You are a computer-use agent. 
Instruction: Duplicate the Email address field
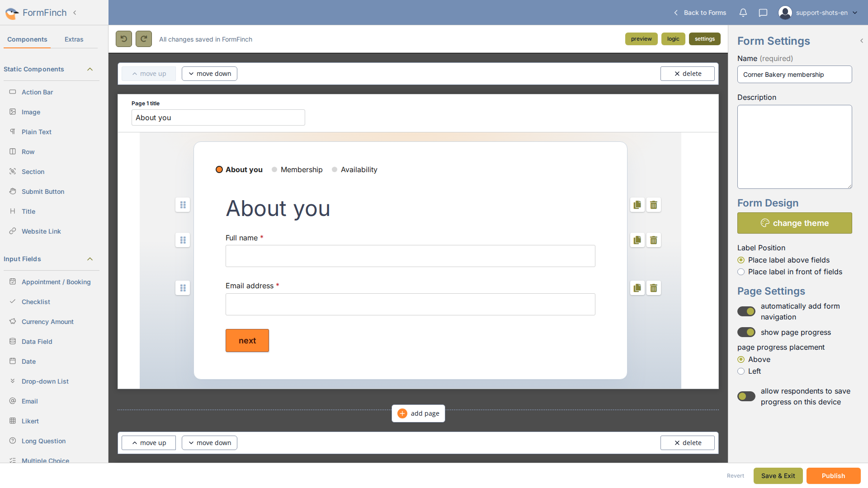637,288
